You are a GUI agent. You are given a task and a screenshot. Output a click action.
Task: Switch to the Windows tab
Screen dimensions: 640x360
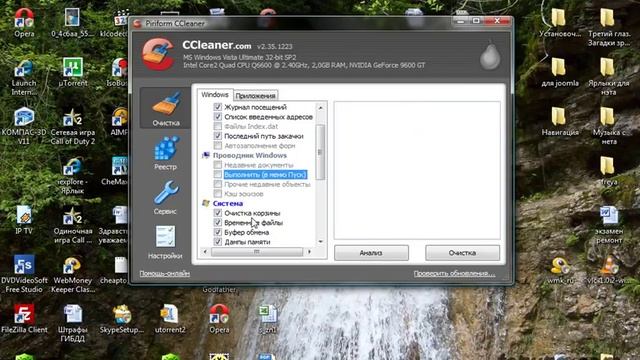(215, 95)
